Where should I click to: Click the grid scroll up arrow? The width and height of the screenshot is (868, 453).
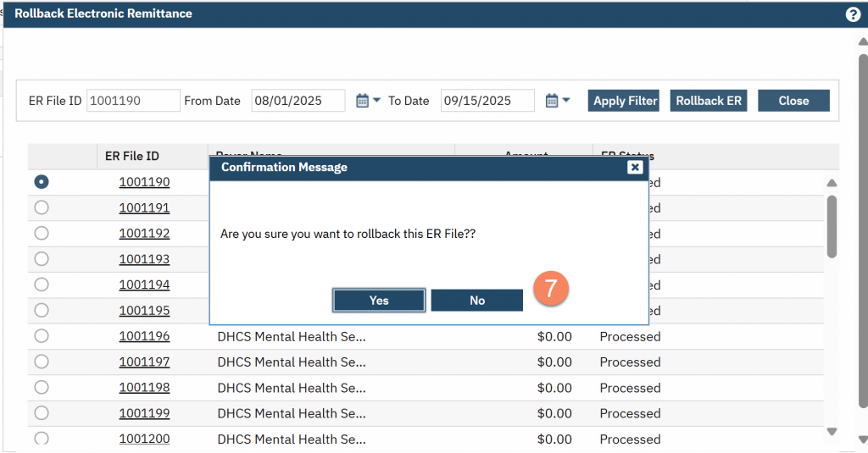832,183
